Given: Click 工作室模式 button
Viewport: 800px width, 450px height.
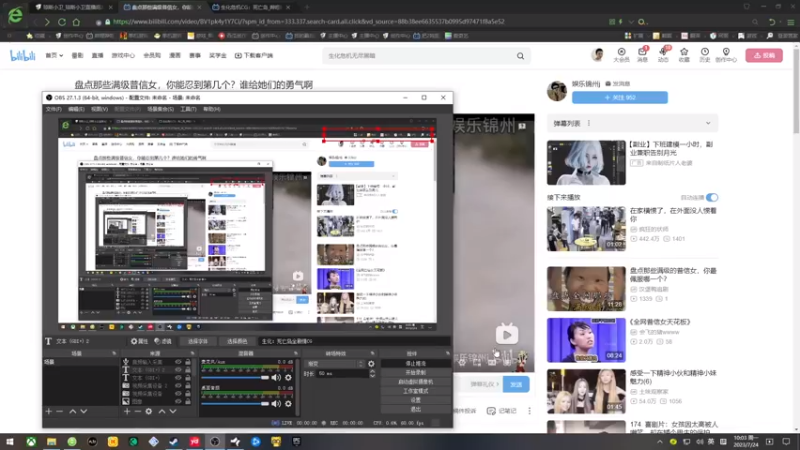Looking at the screenshot, I should pyautogui.click(x=415, y=391).
